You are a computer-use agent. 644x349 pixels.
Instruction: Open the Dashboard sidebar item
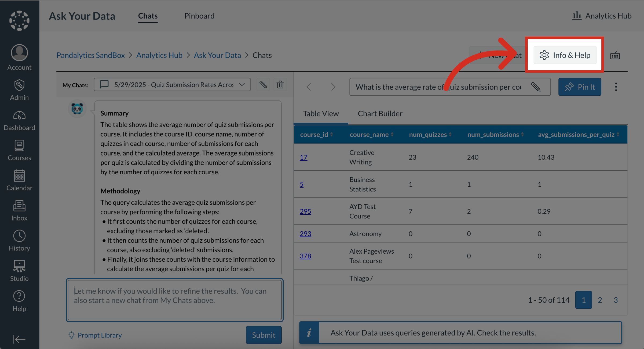19,120
